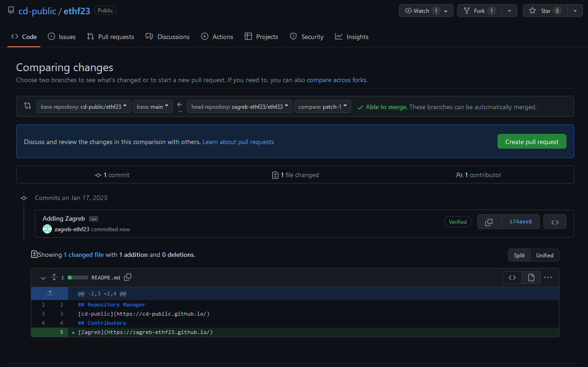Viewport: 588px width, 367px height.
Task: Expand hidden lines above the diff hunk
Action: [50, 294]
